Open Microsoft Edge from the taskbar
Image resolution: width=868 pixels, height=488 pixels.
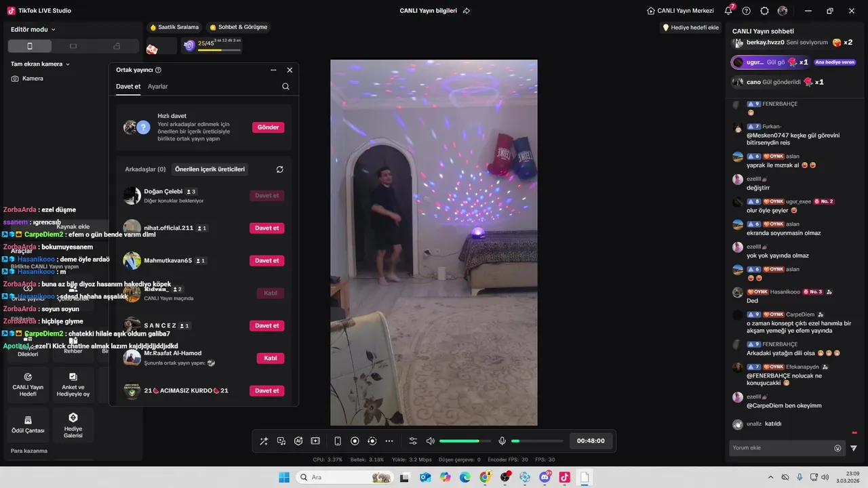click(465, 477)
